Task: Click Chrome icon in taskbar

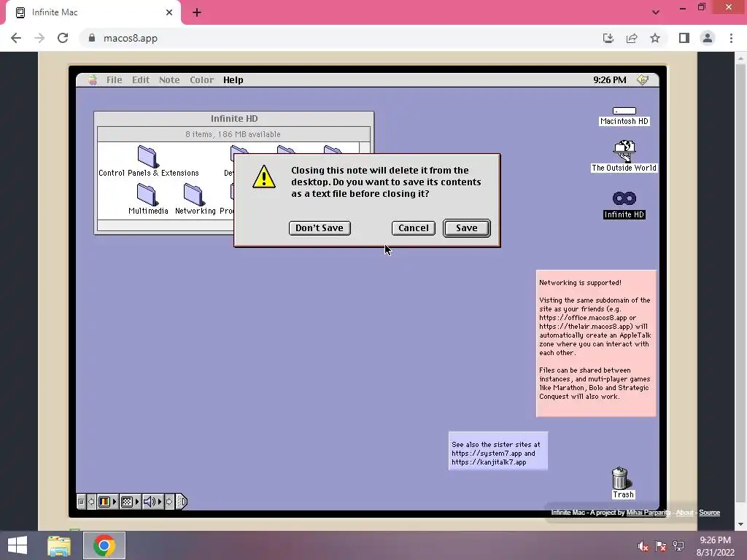Action: tap(104, 545)
